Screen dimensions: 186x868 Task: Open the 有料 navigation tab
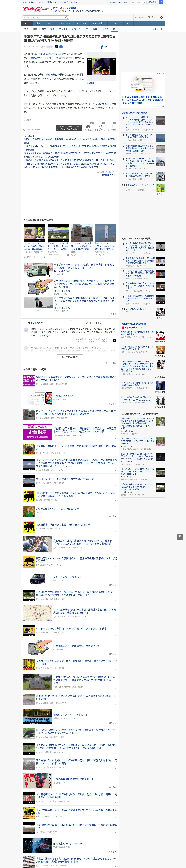pyautogui.click(x=128, y=24)
